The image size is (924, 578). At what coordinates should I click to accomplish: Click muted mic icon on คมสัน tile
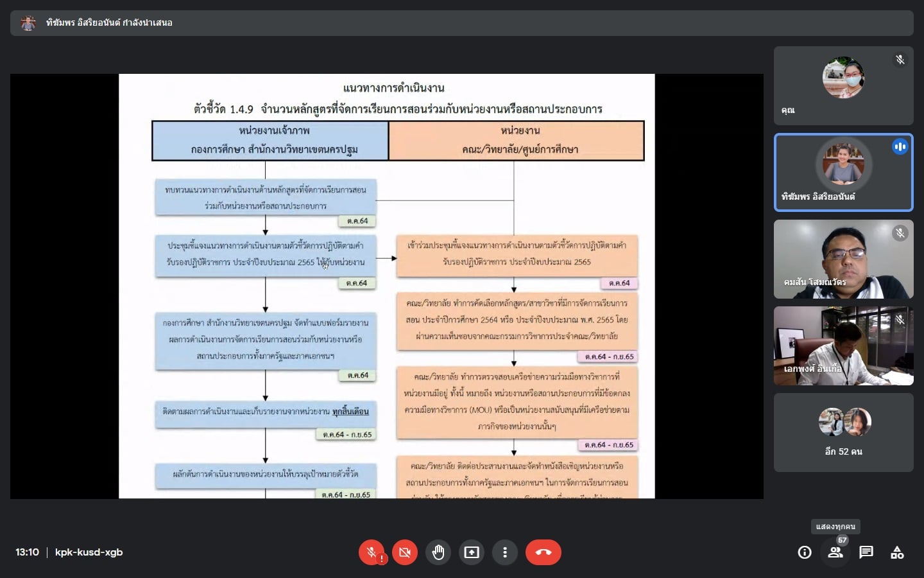point(900,233)
